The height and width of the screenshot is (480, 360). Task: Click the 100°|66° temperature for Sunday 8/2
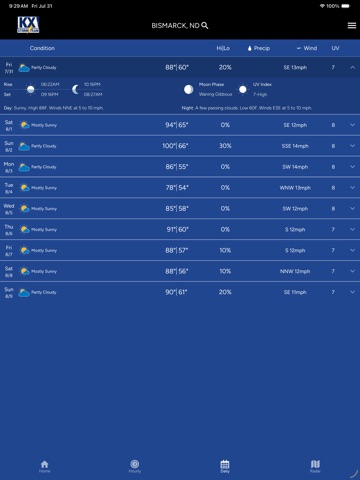tap(175, 146)
